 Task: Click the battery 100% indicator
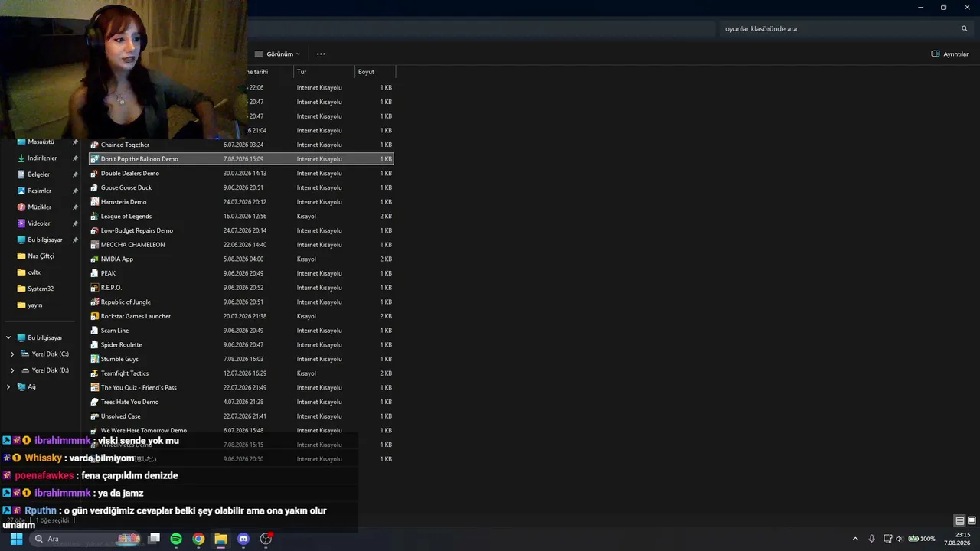coord(922,539)
